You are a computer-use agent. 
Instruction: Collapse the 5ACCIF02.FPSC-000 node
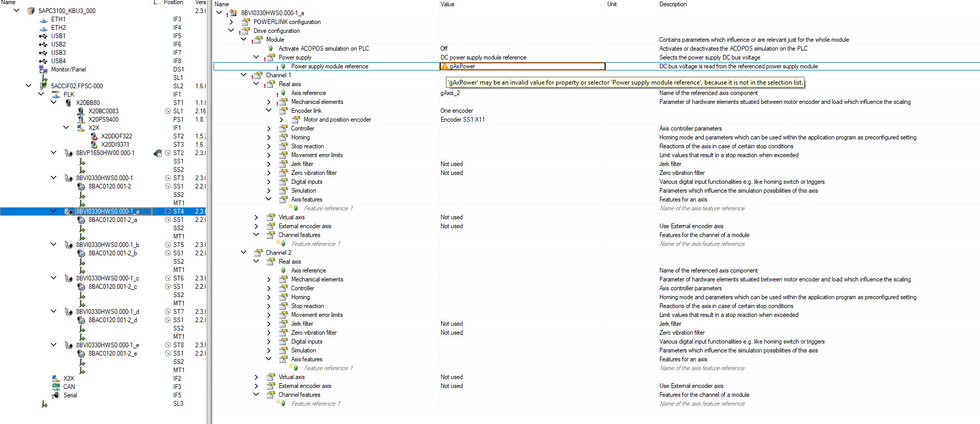click(29, 86)
